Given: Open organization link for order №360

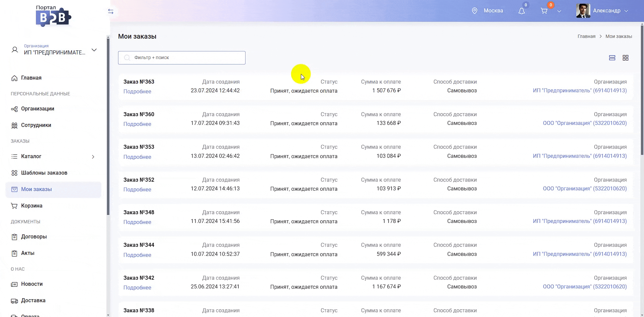Looking at the screenshot, I should coord(585,123).
